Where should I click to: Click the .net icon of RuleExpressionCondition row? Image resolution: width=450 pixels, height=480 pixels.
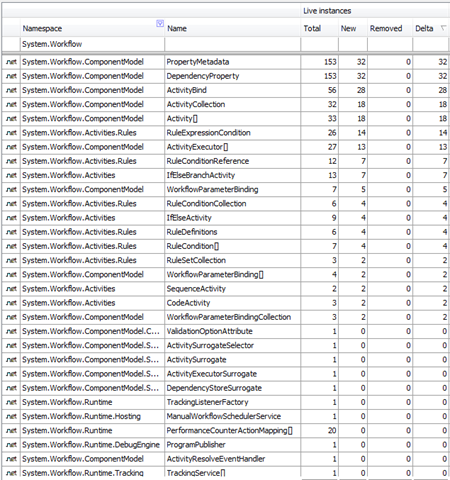11,133
